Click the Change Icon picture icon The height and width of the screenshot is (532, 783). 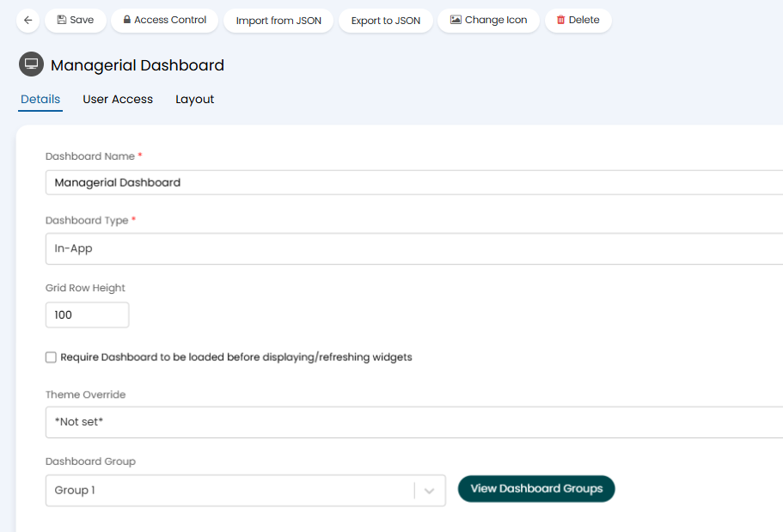click(x=456, y=20)
